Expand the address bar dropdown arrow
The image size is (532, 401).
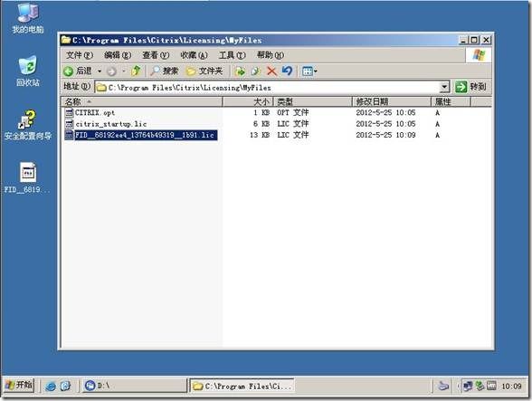click(444, 87)
